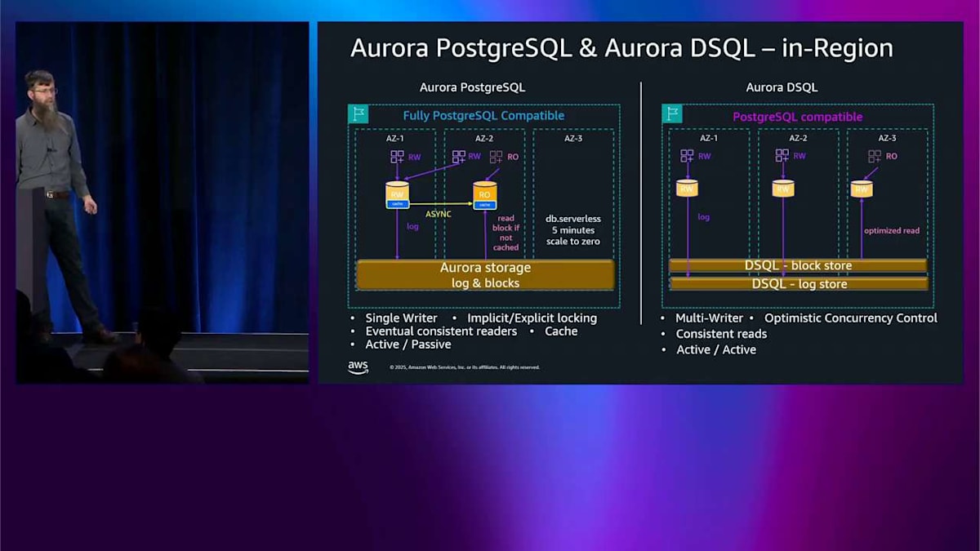The width and height of the screenshot is (980, 551).
Task: Click the Aurora storage log & blocks bar
Action: (485, 275)
